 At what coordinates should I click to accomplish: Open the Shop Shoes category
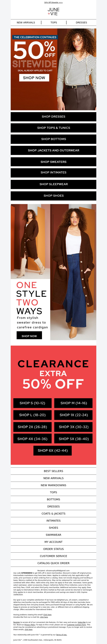click(x=53, y=196)
